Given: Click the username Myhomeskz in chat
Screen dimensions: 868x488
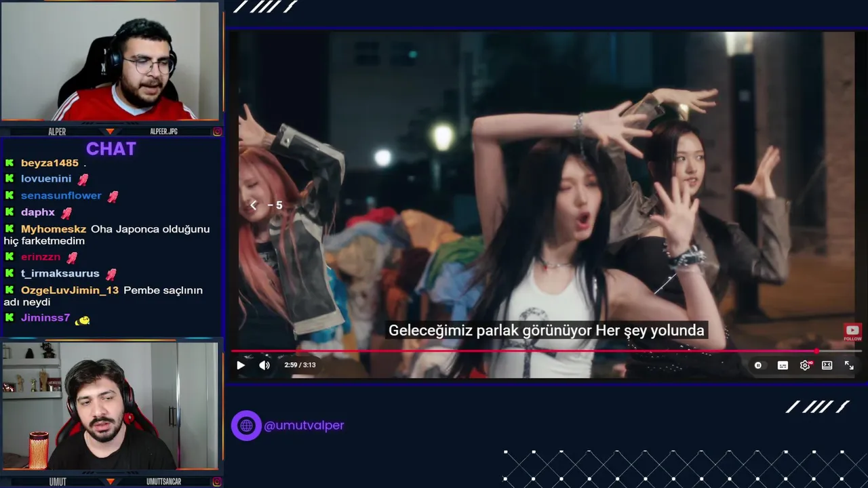Looking at the screenshot, I should tap(54, 229).
